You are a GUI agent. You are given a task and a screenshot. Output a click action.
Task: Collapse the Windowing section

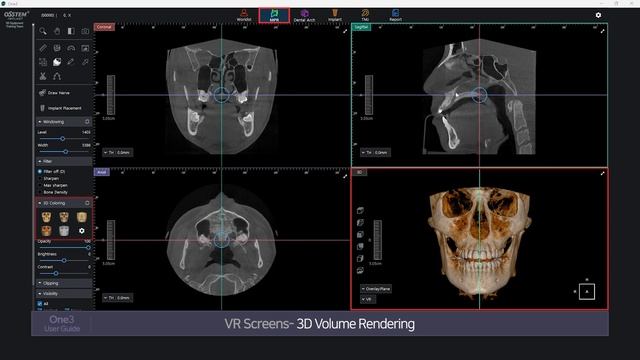point(40,122)
